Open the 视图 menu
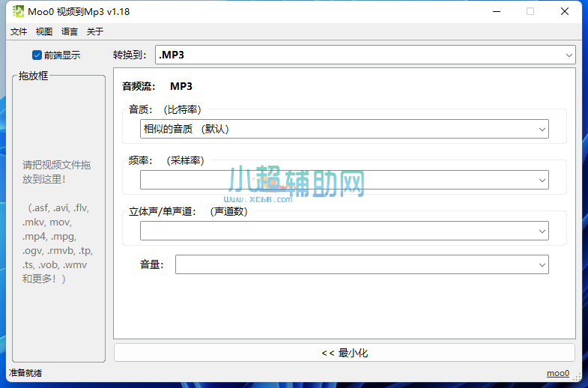588x388 pixels. coord(44,31)
